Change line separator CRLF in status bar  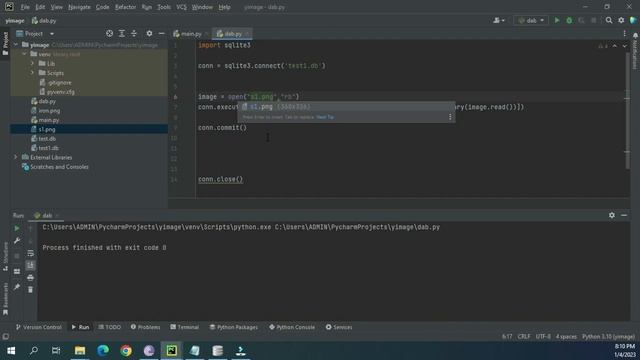(524, 337)
